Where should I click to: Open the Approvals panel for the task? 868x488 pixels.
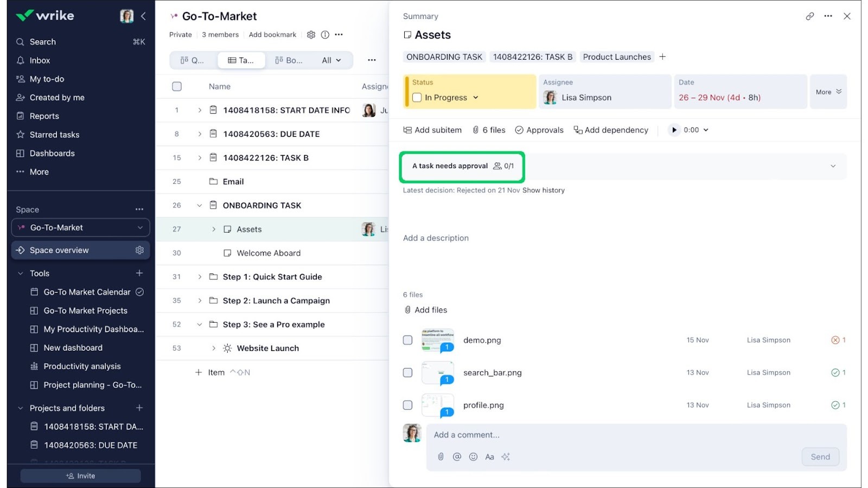click(x=539, y=130)
